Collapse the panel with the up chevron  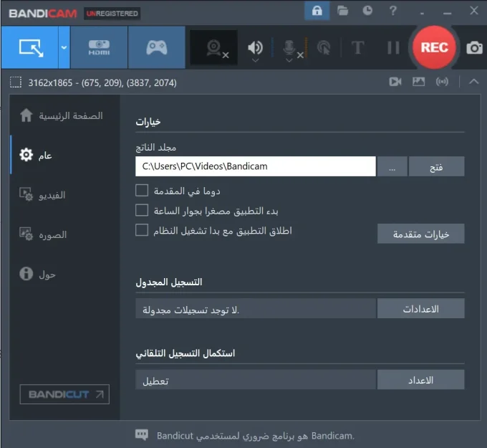pos(473,82)
